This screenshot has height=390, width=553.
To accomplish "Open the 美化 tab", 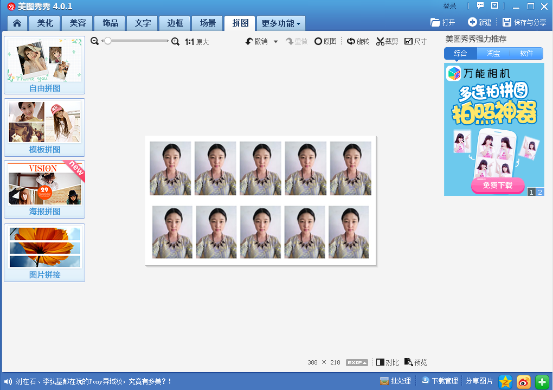I will point(45,23).
